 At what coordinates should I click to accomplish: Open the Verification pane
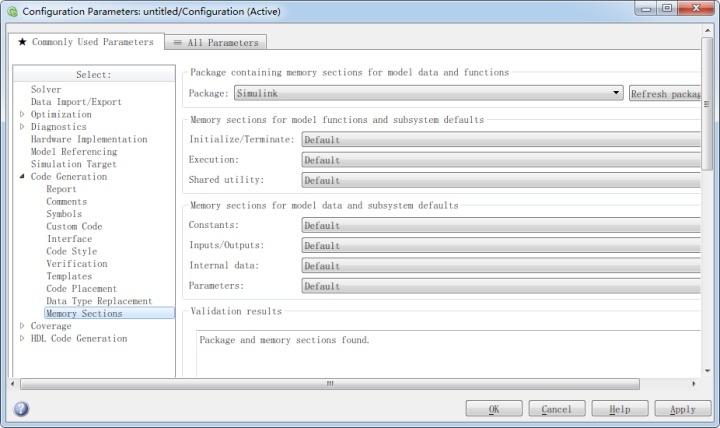(77, 263)
